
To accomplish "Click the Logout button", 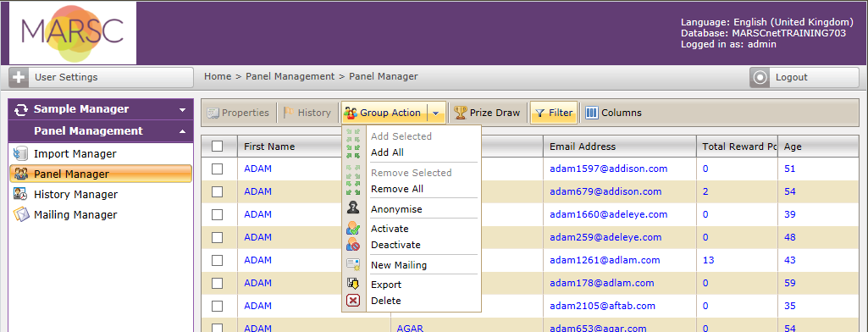I will (x=804, y=77).
